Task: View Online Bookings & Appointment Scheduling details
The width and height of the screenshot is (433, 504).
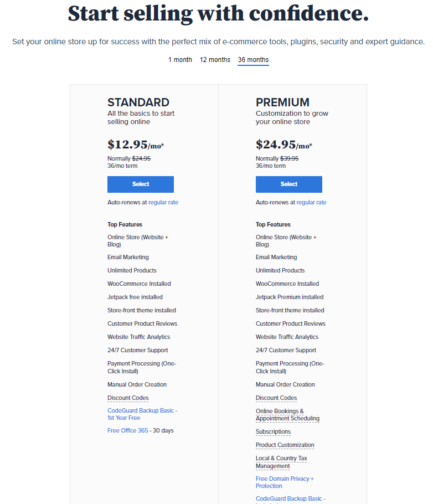Action: click(287, 414)
